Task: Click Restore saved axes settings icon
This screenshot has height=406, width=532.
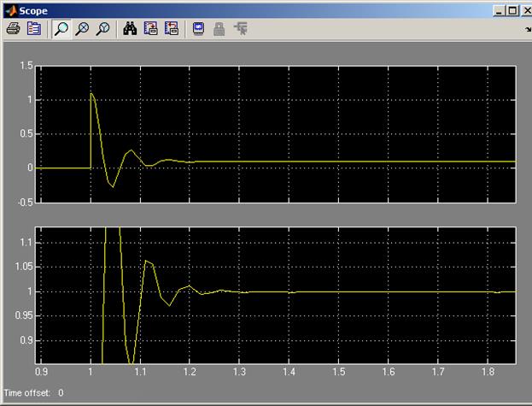Action: (x=172, y=29)
